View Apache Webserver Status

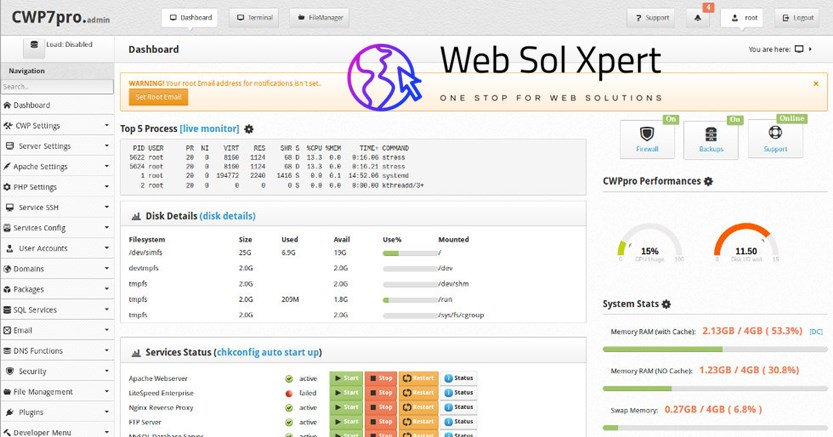[458, 378]
